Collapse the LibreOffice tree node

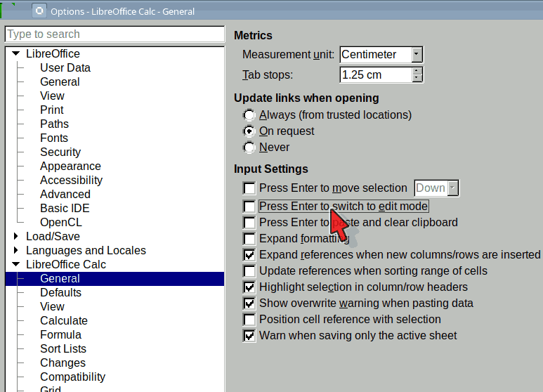(16, 53)
